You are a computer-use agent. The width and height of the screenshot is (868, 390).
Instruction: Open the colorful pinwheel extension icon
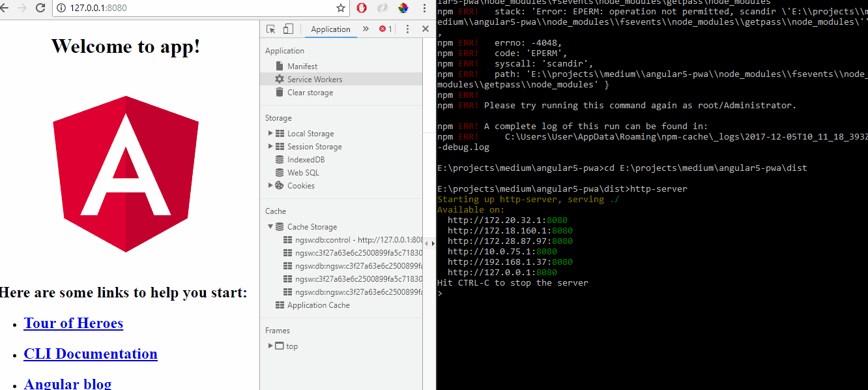(403, 8)
